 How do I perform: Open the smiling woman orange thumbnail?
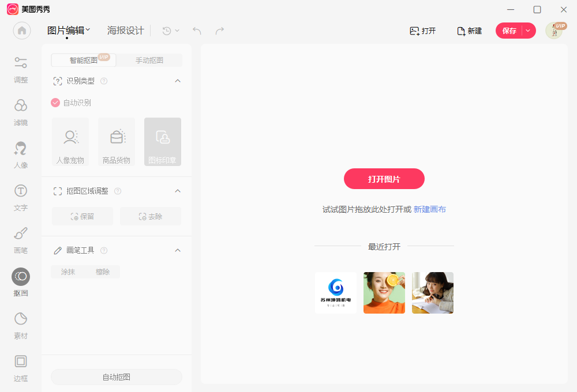384,293
